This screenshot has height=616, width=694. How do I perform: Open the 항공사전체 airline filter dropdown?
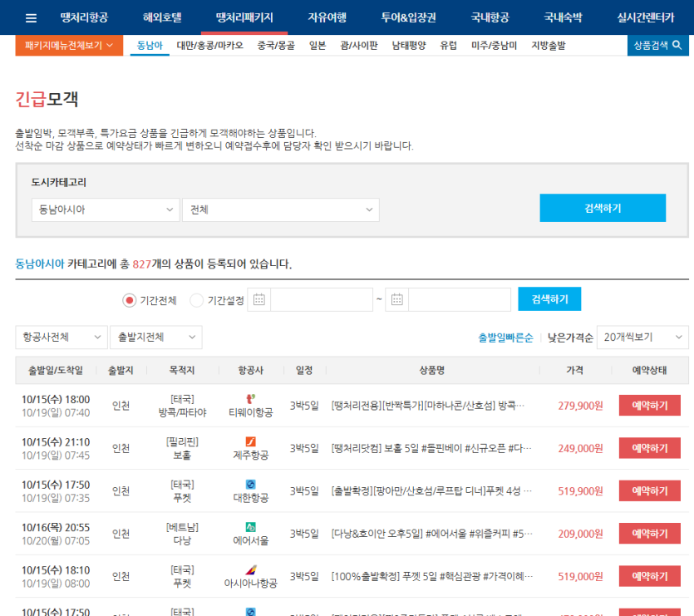[x=62, y=337]
